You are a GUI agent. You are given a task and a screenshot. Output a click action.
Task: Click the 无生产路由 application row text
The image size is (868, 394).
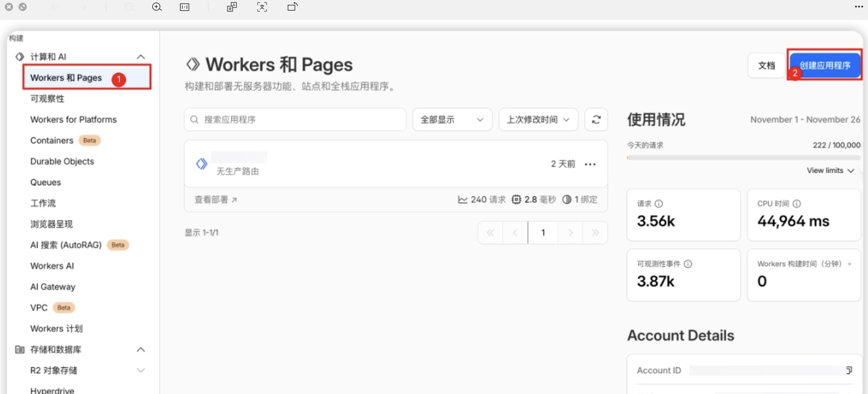(x=237, y=171)
